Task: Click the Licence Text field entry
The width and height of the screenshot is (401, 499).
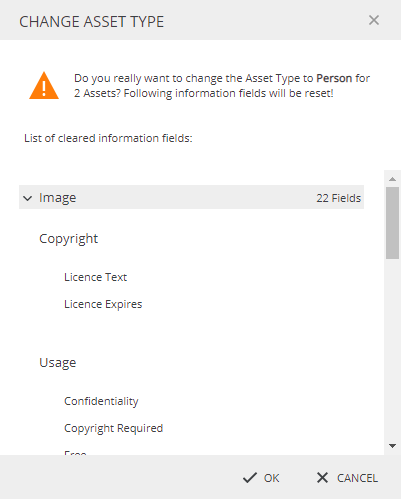Action: click(95, 277)
